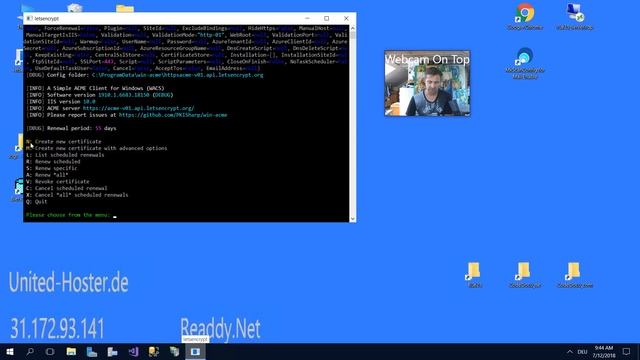This screenshot has height=360, width=640.
Task: Click 'L: List scheduled renewals' line
Action: tap(65, 155)
